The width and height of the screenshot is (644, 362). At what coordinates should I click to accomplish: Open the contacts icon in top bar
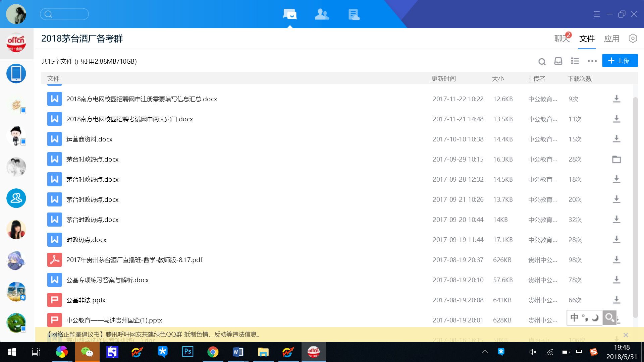click(322, 14)
